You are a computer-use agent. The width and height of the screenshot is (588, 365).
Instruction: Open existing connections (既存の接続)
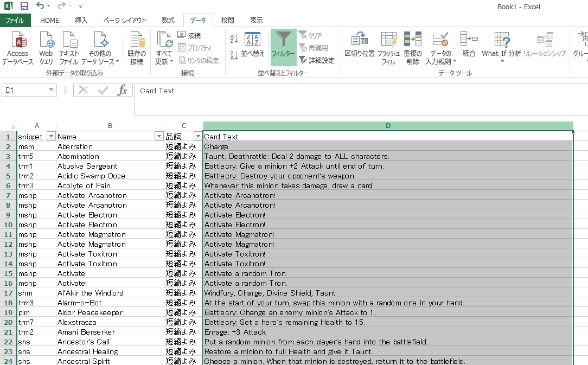click(x=137, y=48)
